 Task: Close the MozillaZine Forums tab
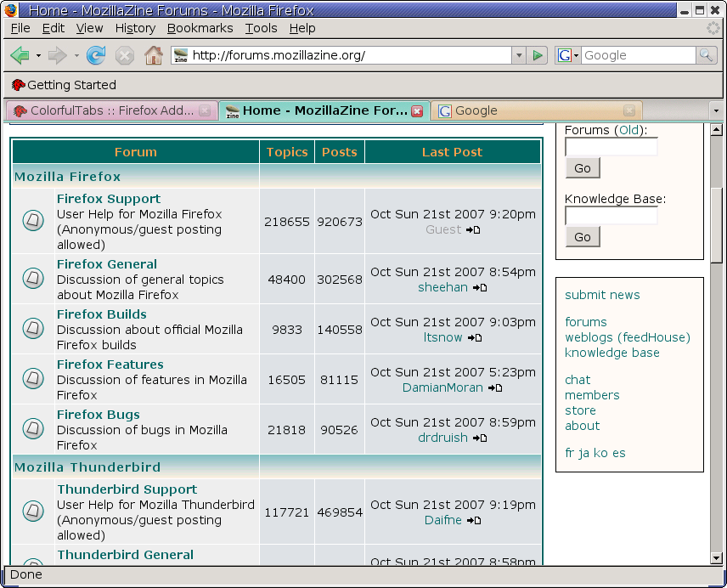(417, 111)
